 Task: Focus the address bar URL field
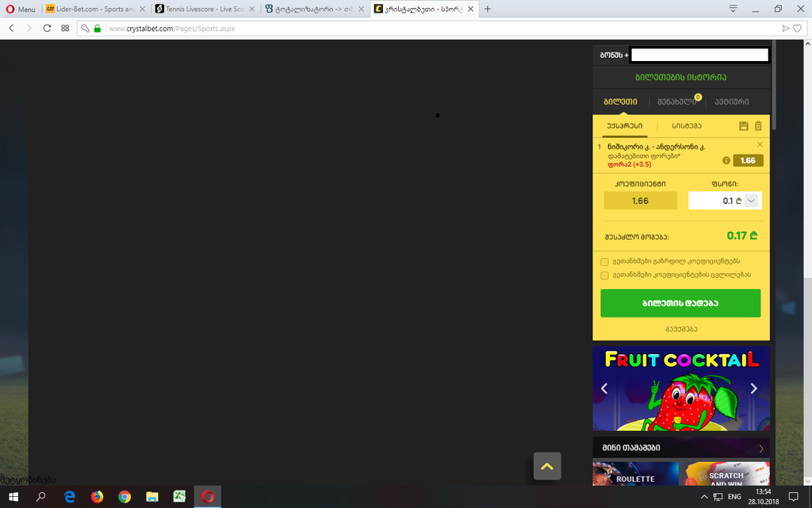pyautogui.click(x=442, y=29)
